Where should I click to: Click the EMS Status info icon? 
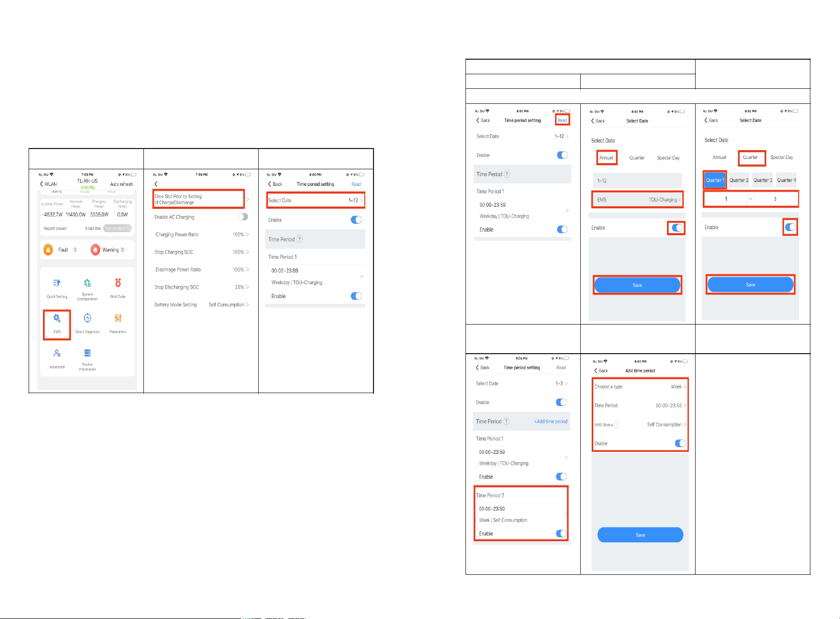coord(617,425)
